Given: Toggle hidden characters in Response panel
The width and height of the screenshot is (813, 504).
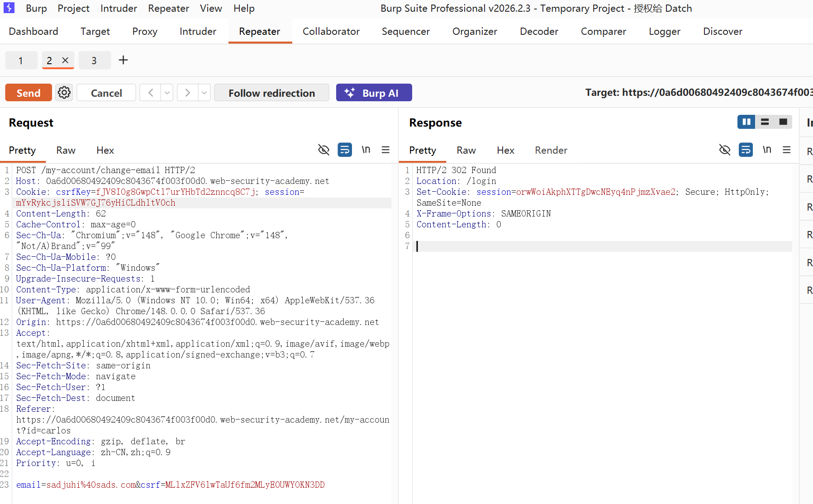Looking at the screenshot, I should pos(725,150).
